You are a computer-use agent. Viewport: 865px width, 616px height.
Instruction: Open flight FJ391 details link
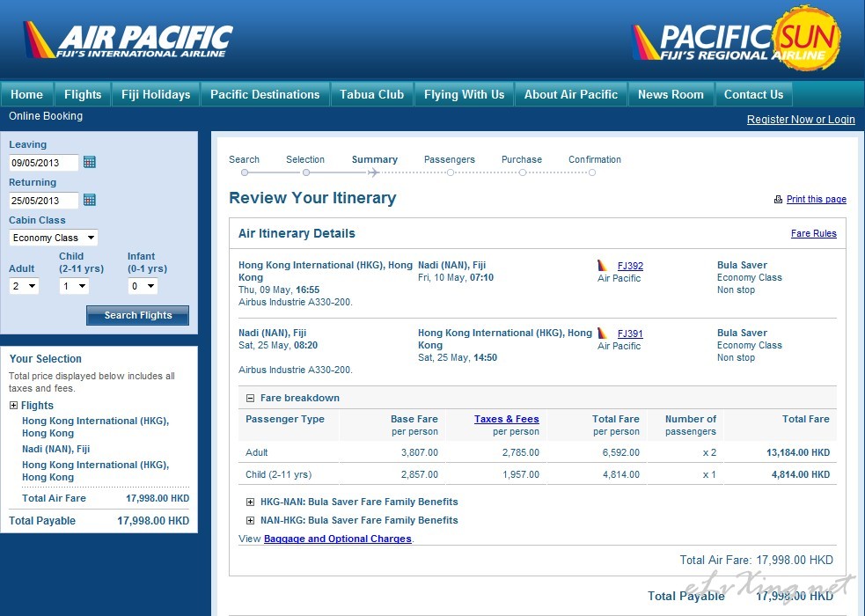[x=631, y=334]
